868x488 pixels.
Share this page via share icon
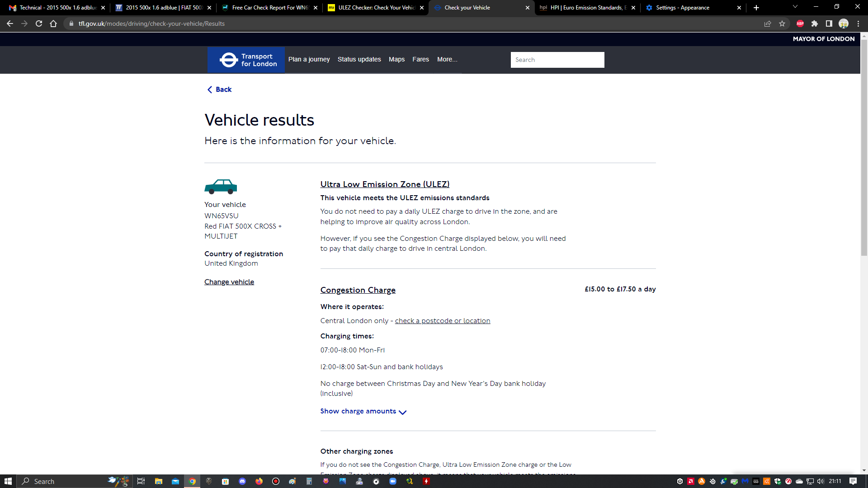pos(768,23)
